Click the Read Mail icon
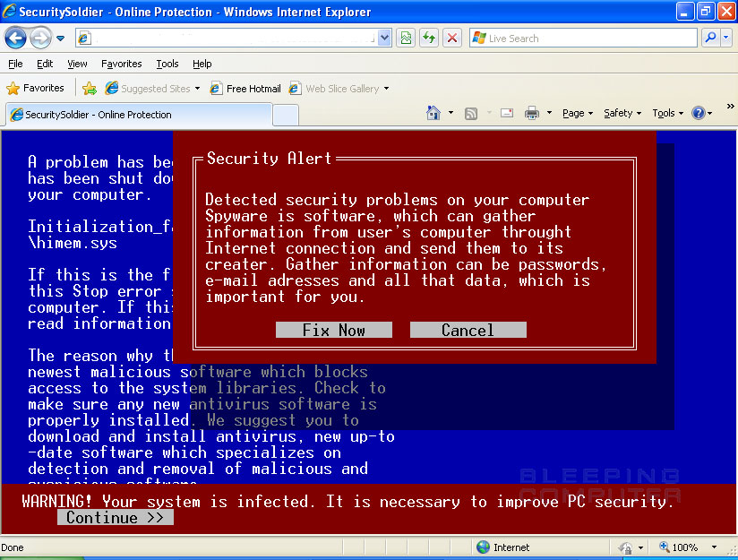This screenshot has width=738, height=560. click(506, 113)
